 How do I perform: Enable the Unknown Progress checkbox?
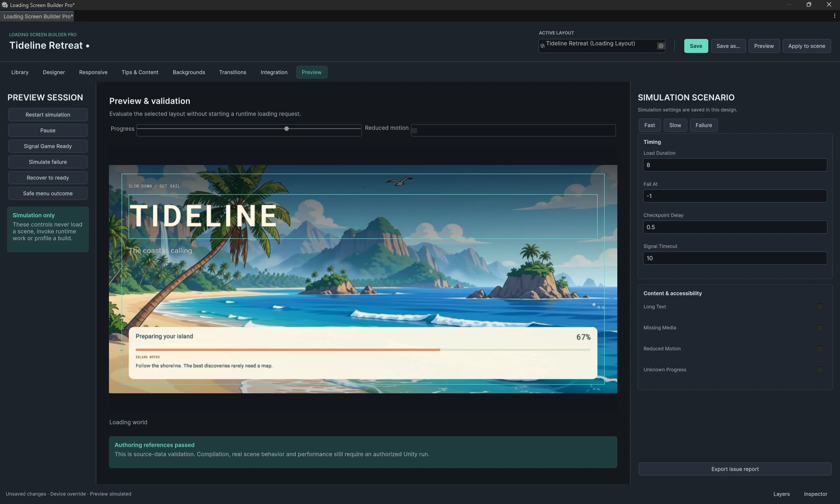pyautogui.click(x=820, y=370)
